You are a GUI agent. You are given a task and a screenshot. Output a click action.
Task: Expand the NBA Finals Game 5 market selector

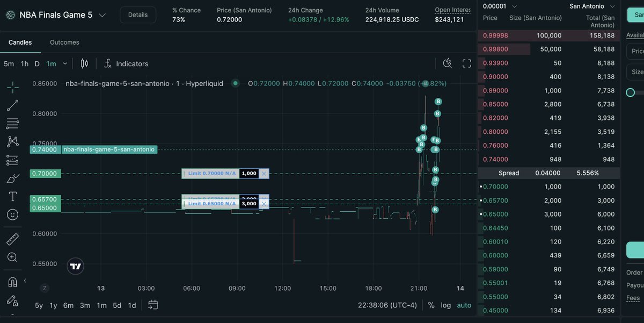click(102, 15)
